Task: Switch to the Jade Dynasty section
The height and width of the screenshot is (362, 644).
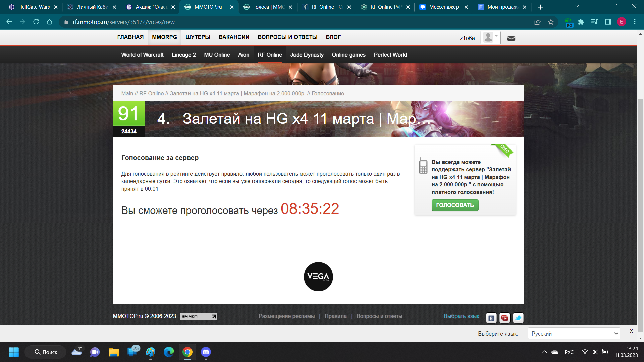Action: (x=307, y=55)
